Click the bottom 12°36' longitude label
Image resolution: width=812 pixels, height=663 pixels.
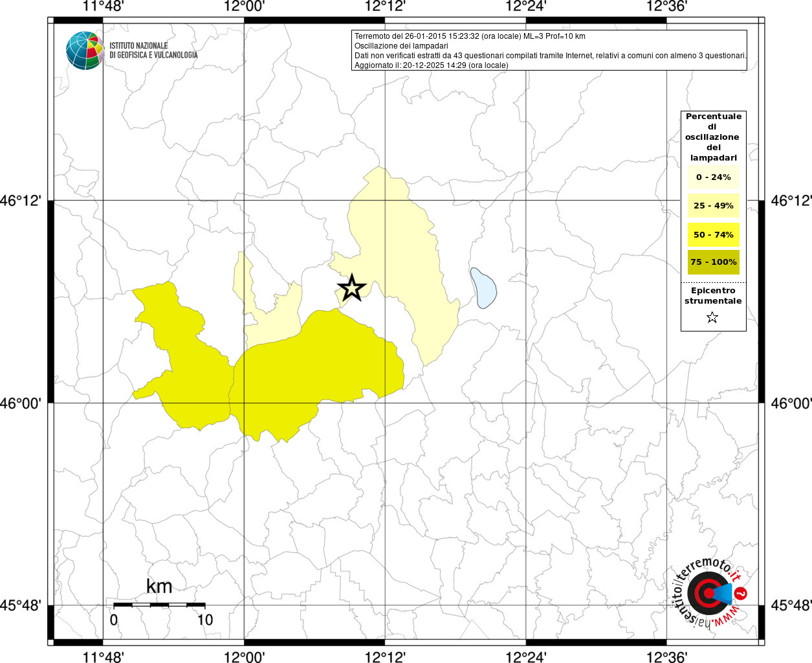click(666, 657)
